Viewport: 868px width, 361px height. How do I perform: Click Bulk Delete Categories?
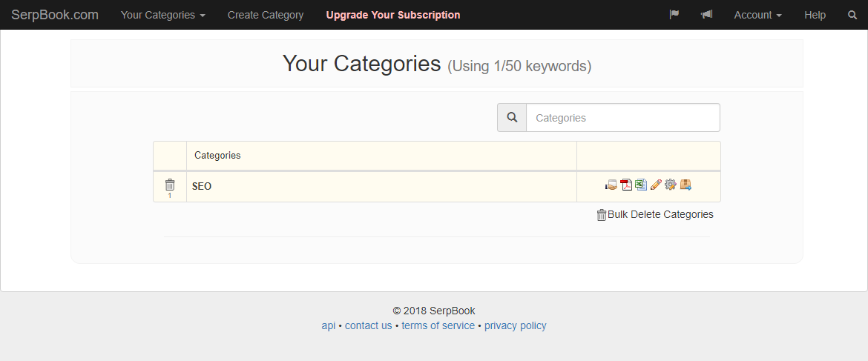655,214
